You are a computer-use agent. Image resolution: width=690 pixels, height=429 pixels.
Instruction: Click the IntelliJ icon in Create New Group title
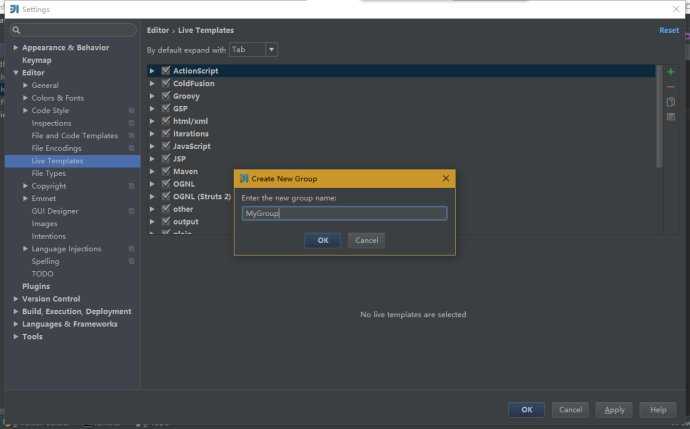tap(244, 179)
